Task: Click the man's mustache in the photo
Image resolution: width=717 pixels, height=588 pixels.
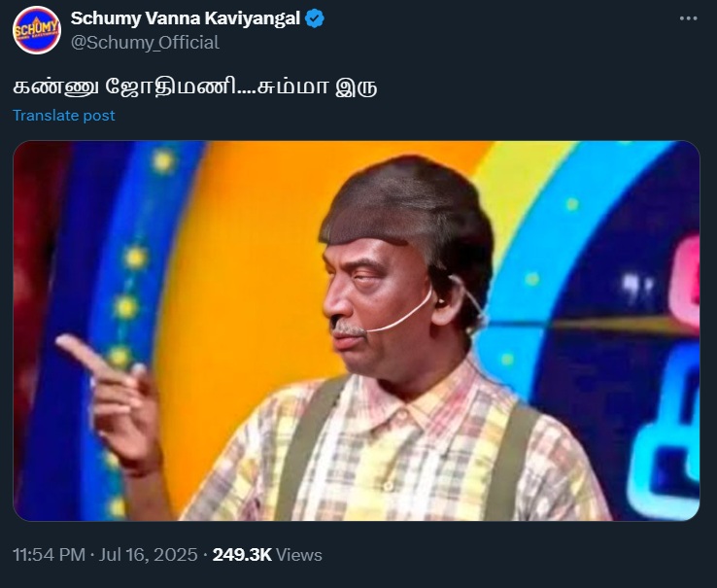Action: (351, 329)
